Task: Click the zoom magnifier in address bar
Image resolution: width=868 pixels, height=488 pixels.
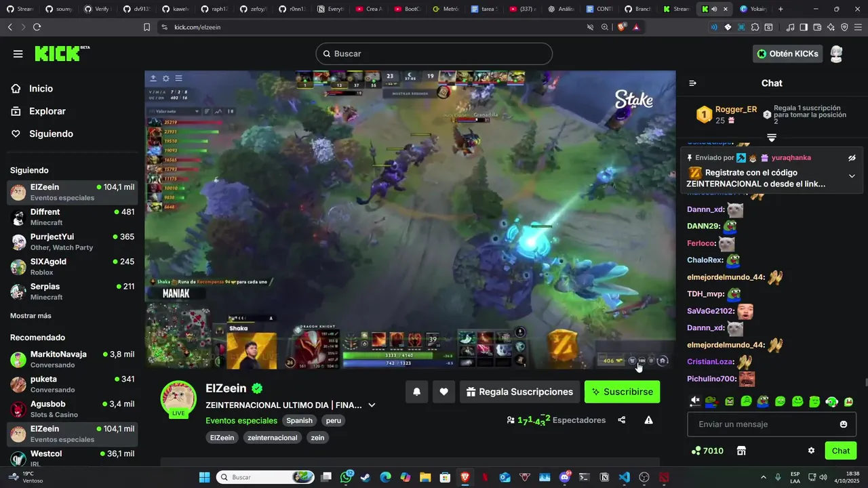Action: point(605,27)
